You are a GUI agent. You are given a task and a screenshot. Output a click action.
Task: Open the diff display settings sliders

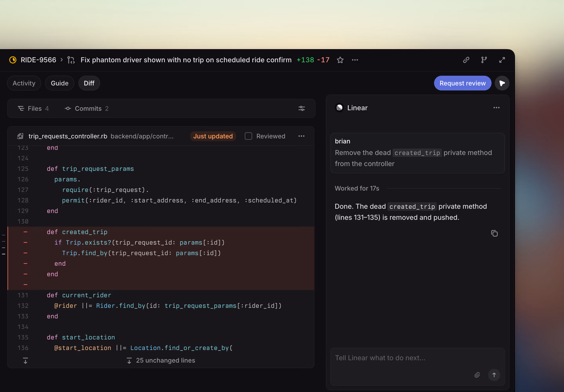tap(301, 108)
